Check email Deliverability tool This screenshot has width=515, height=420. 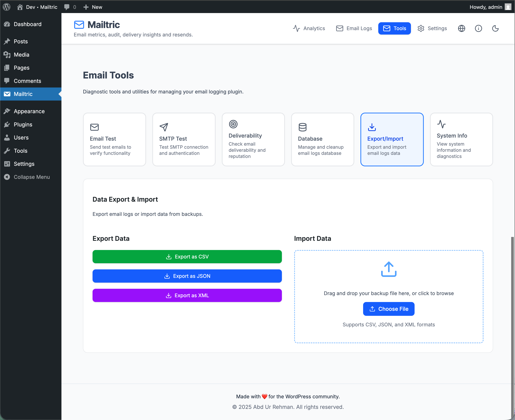(253, 140)
